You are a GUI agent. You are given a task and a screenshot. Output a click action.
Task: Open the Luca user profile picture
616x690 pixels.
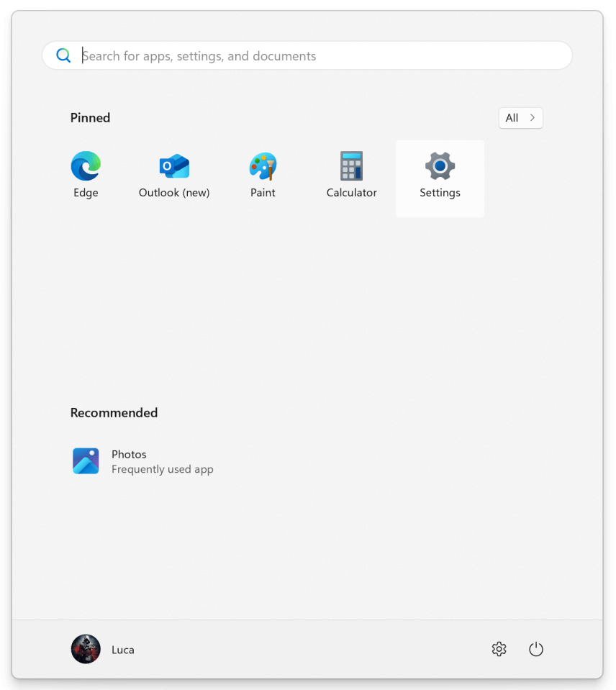(85, 649)
